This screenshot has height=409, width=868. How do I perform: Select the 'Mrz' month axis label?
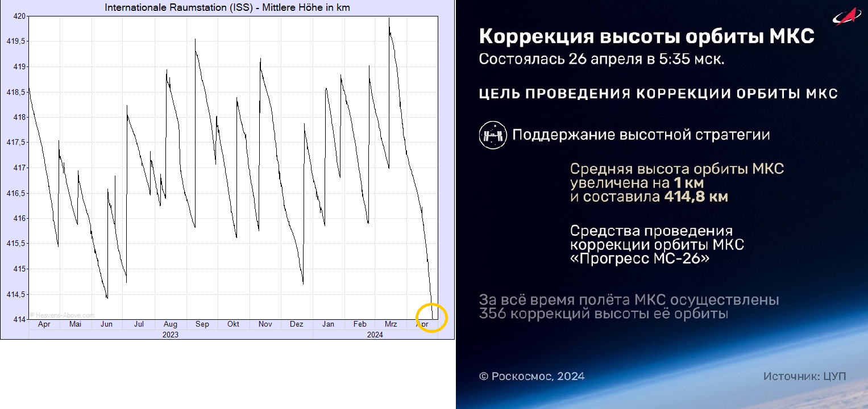391,324
